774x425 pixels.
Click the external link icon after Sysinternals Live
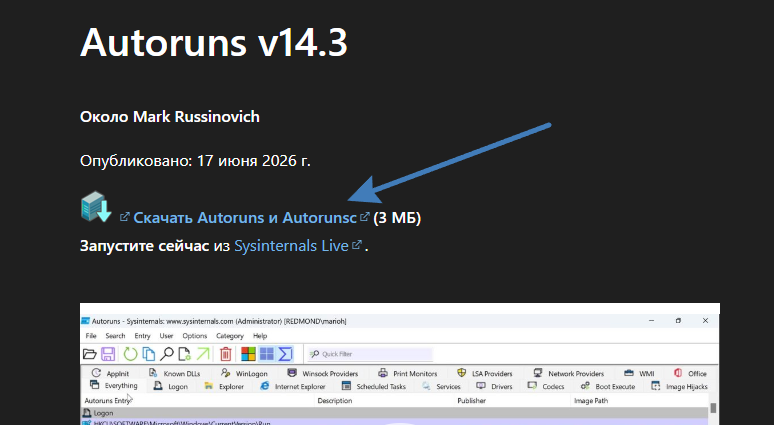(356, 244)
